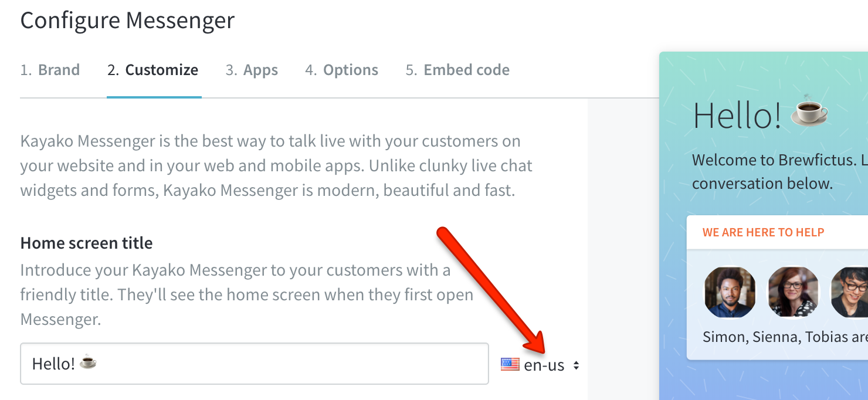Open the Brand tab
The width and height of the screenshot is (868, 400).
[50, 70]
